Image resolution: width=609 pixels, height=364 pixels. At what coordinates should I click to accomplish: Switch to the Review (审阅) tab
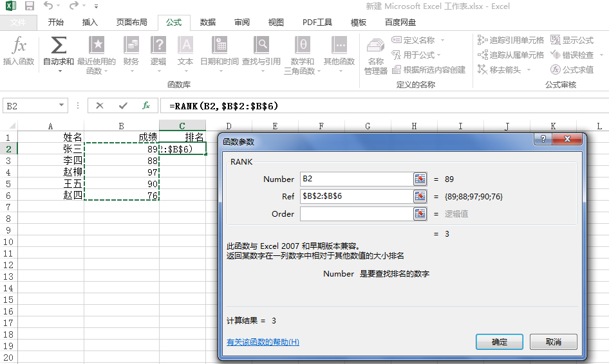tap(242, 23)
